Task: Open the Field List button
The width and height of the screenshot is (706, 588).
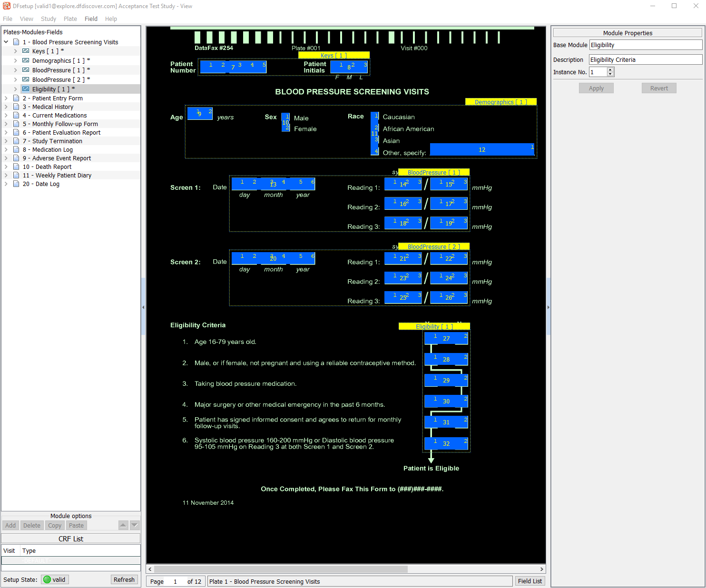Action: click(529, 581)
